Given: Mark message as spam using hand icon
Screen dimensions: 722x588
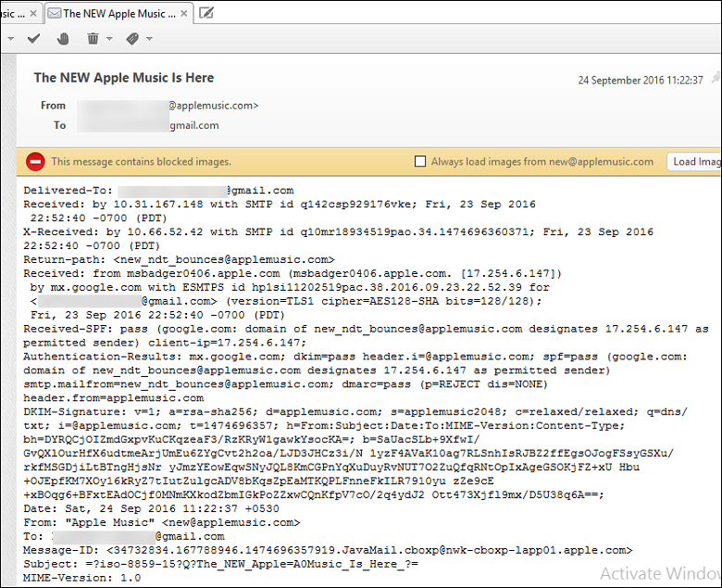Looking at the screenshot, I should click(63, 39).
